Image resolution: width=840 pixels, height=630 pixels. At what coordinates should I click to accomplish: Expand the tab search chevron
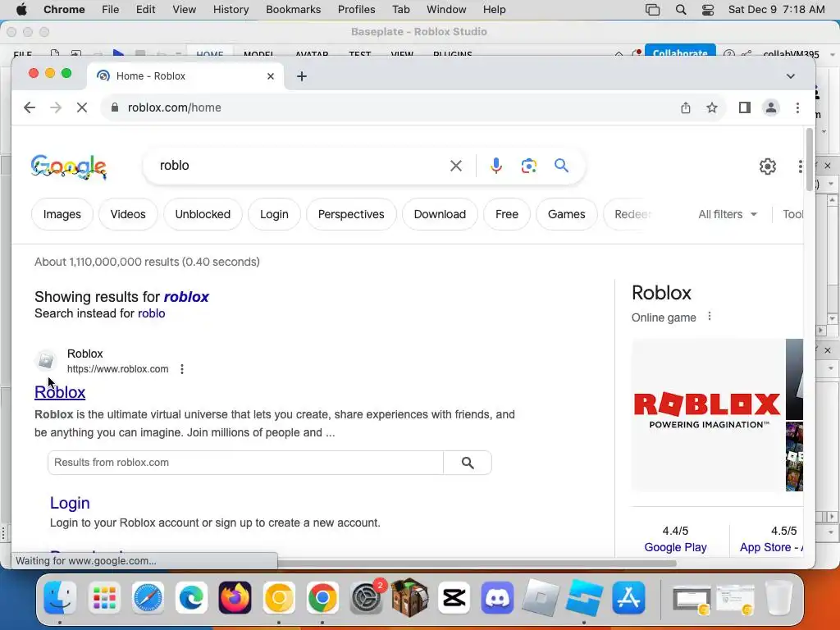coord(790,76)
